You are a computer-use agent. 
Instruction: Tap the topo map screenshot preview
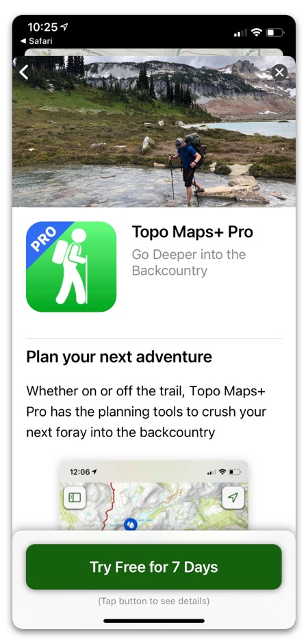(x=154, y=495)
